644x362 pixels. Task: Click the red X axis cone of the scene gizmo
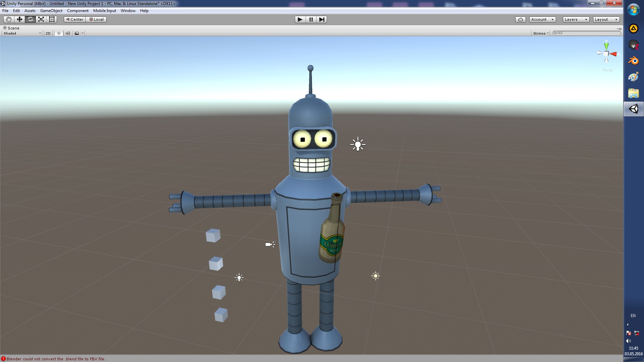pyautogui.click(x=613, y=54)
